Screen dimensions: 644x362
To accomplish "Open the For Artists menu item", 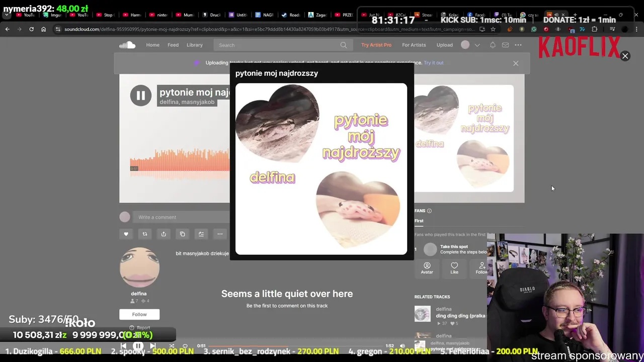I will (x=414, y=45).
